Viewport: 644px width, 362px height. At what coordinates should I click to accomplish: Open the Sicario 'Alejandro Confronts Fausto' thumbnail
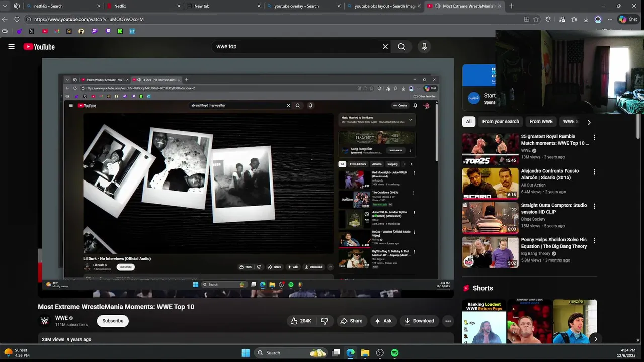pos(490,184)
